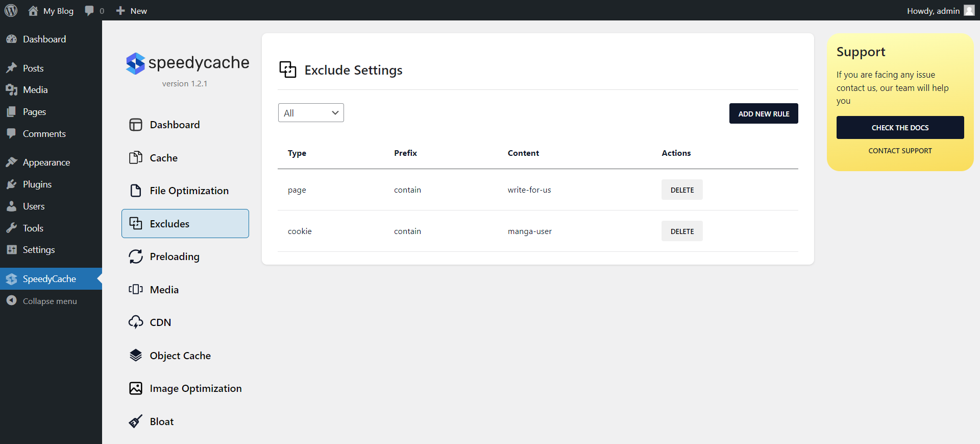Delete the write-for-us page rule
The image size is (980, 444).
point(682,190)
